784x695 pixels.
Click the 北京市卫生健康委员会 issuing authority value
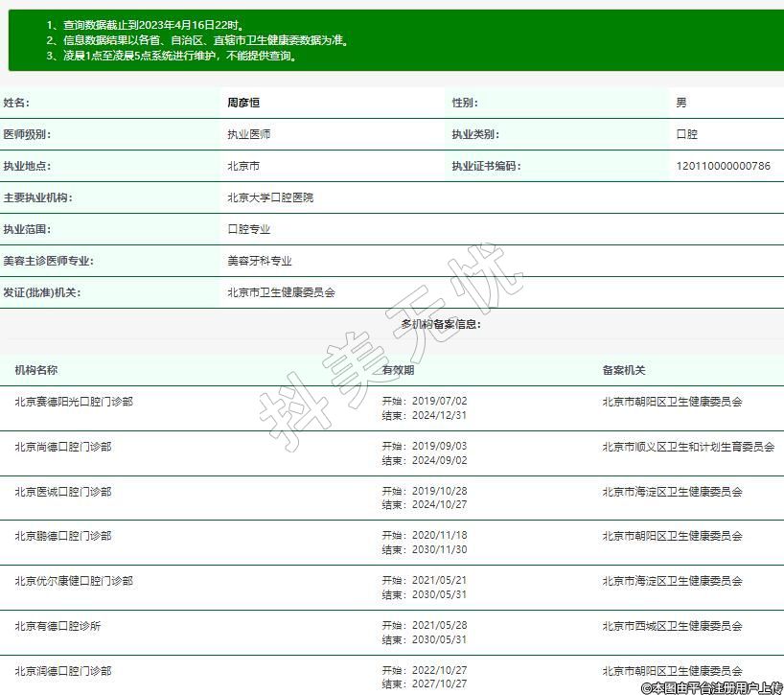[281, 292]
